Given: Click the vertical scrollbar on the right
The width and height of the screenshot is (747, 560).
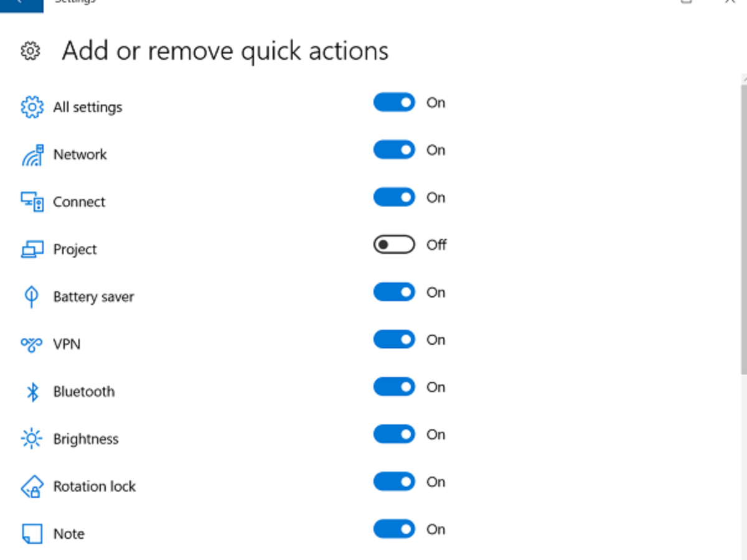Looking at the screenshot, I should click(x=743, y=230).
